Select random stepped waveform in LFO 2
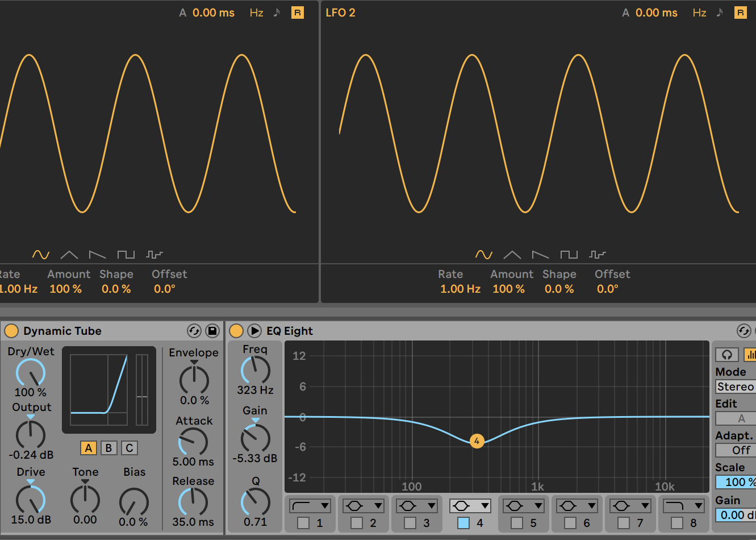Screen dimensions: 756x540 (x=598, y=255)
